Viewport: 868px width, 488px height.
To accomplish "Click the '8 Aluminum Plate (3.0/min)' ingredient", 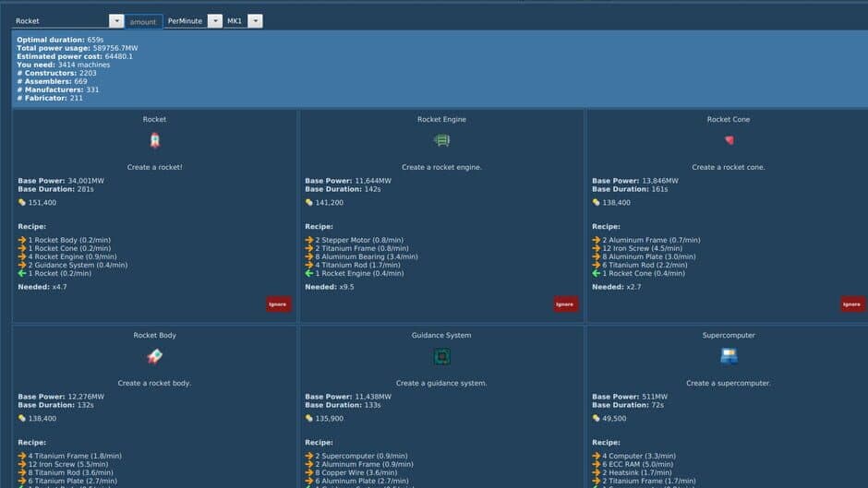I will (649, 256).
